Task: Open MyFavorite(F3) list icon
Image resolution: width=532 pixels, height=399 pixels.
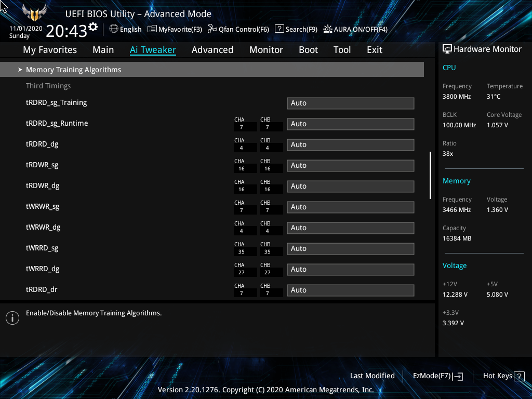Action: click(152, 29)
